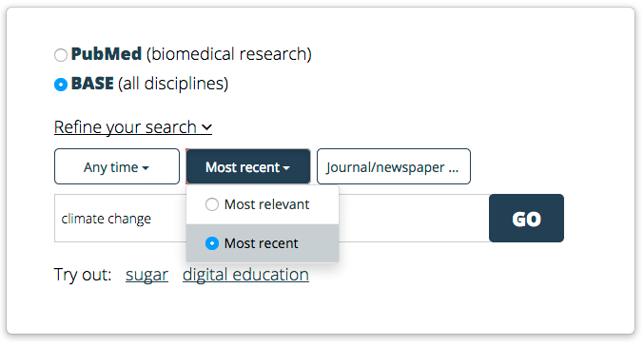
Task: Click empty search box area beside GO
Action: click(x=414, y=218)
